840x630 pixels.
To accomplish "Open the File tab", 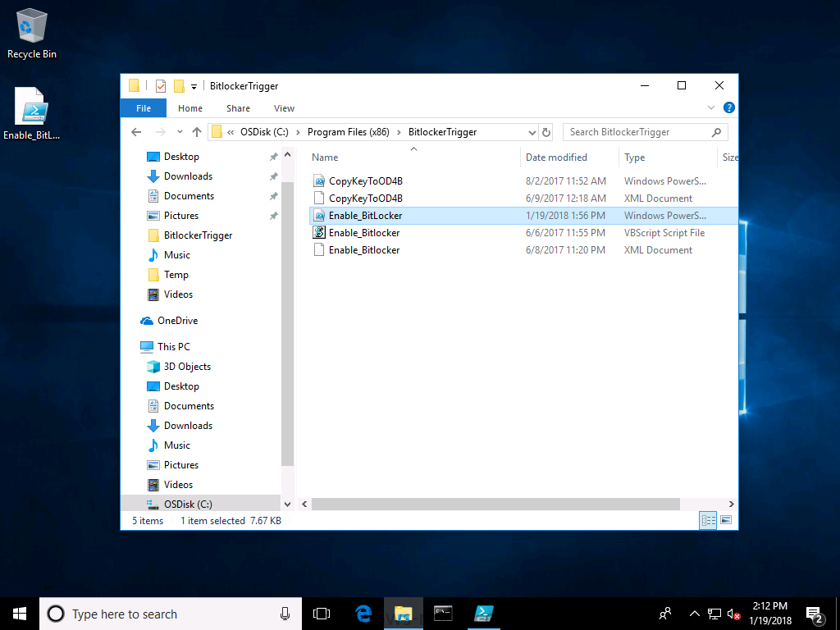I will click(x=143, y=108).
